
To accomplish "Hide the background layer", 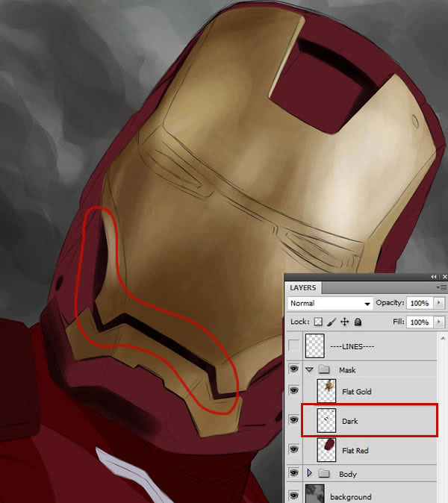I will [293, 496].
